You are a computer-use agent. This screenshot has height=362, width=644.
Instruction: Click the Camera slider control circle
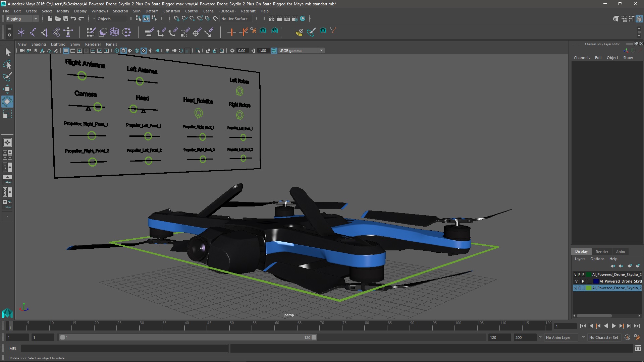(x=98, y=107)
